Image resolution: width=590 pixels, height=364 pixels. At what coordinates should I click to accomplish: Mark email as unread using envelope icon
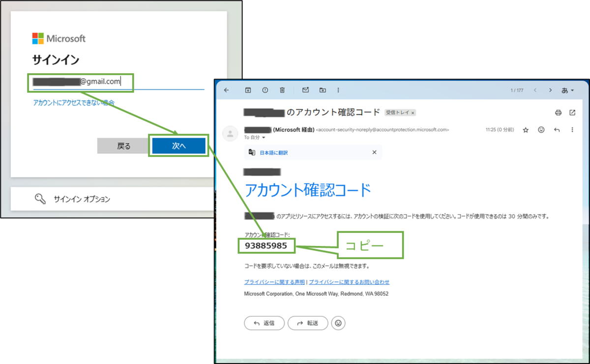(305, 90)
